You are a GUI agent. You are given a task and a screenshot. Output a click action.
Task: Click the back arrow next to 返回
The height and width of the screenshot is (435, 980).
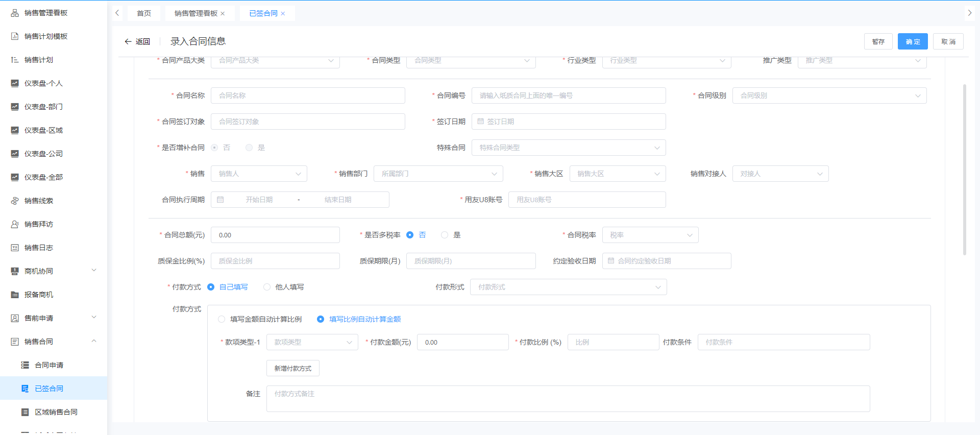point(128,41)
